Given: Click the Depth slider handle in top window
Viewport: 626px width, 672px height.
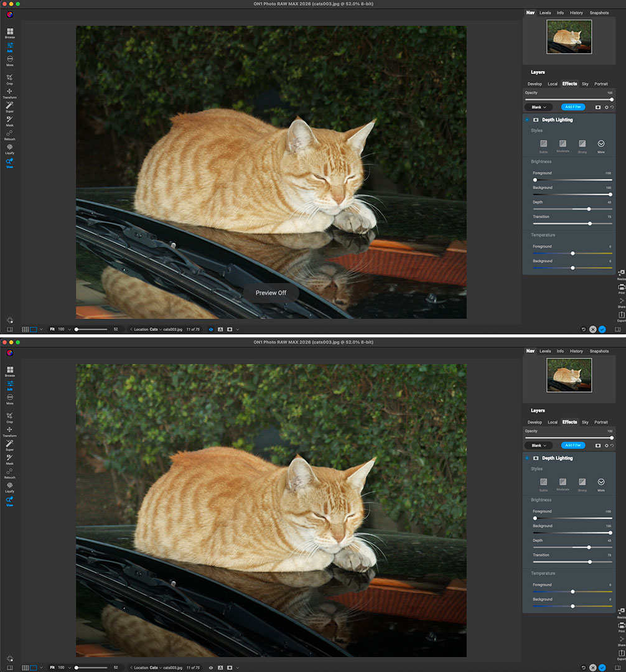Looking at the screenshot, I should pyautogui.click(x=589, y=209).
